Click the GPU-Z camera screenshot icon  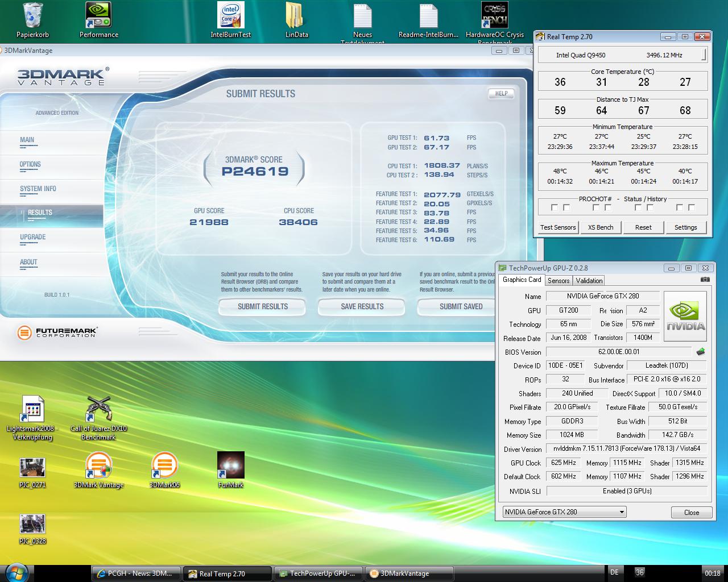[705, 280]
